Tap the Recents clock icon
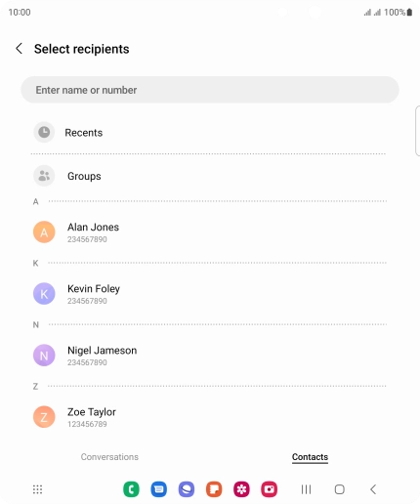This screenshot has height=504, width=420. (x=44, y=132)
